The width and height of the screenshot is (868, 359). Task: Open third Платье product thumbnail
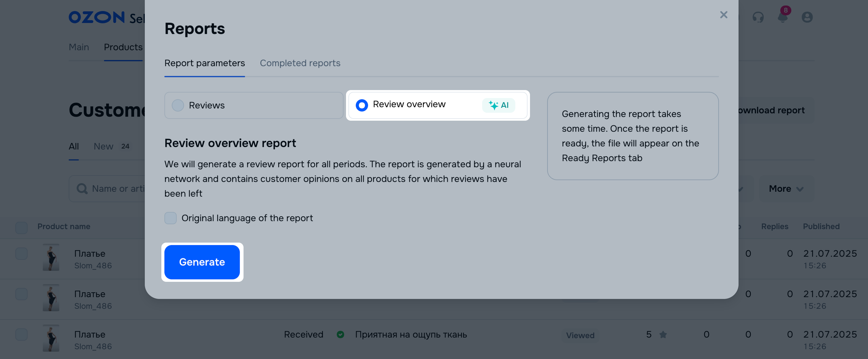click(x=51, y=338)
